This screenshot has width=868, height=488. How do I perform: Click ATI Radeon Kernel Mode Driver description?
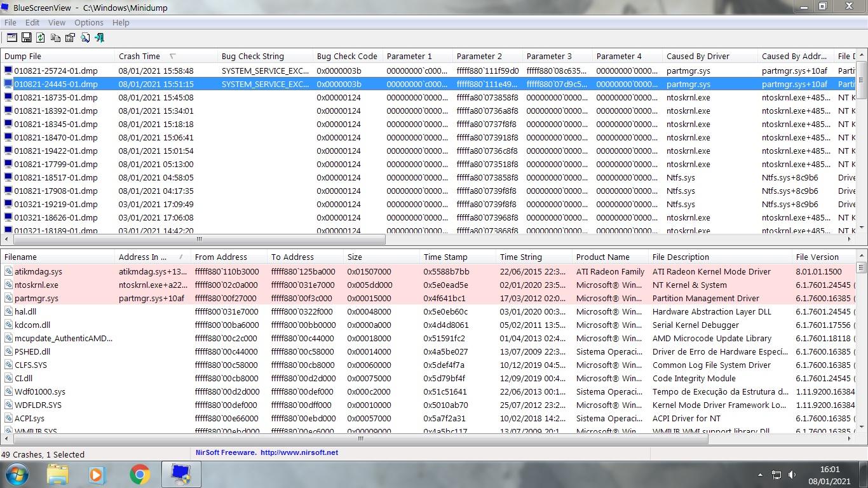point(712,271)
